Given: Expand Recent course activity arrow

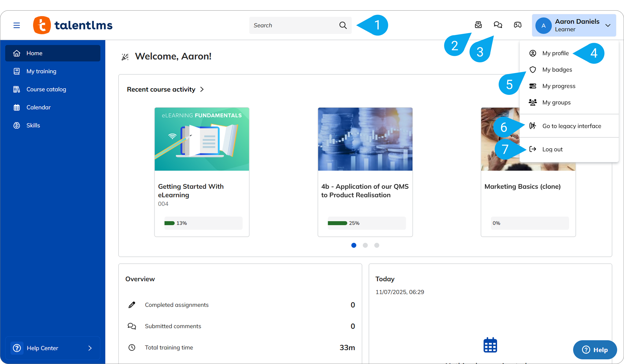Looking at the screenshot, I should click(x=202, y=89).
